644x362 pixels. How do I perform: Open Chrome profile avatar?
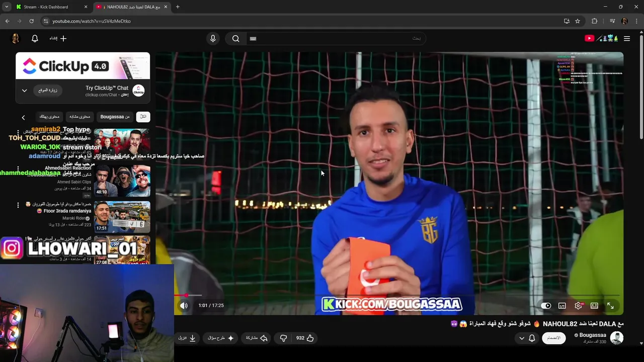click(x=624, y=21)
